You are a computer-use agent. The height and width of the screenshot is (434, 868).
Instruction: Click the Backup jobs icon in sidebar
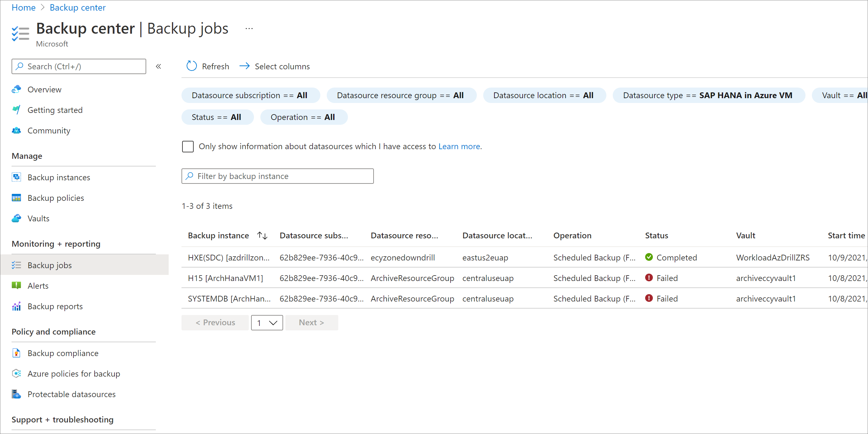click(x=16, y=265)
